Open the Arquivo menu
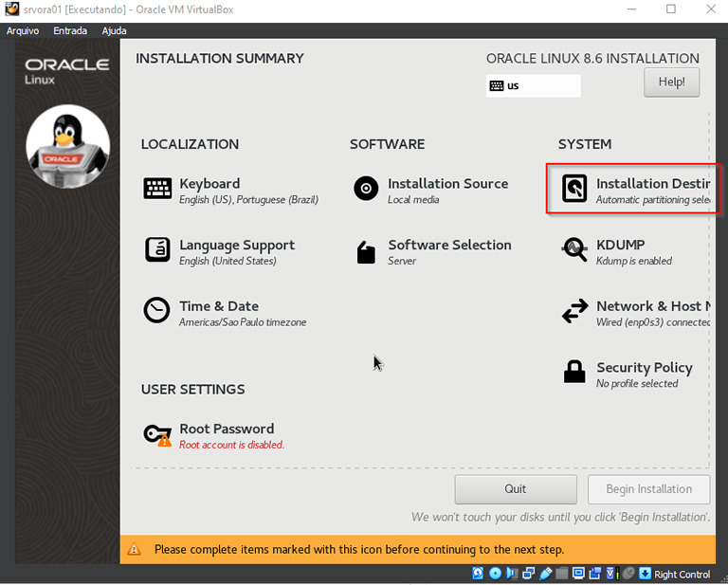Image resolution: width=728 pixels, height=585 pixels. coord(23,30)
